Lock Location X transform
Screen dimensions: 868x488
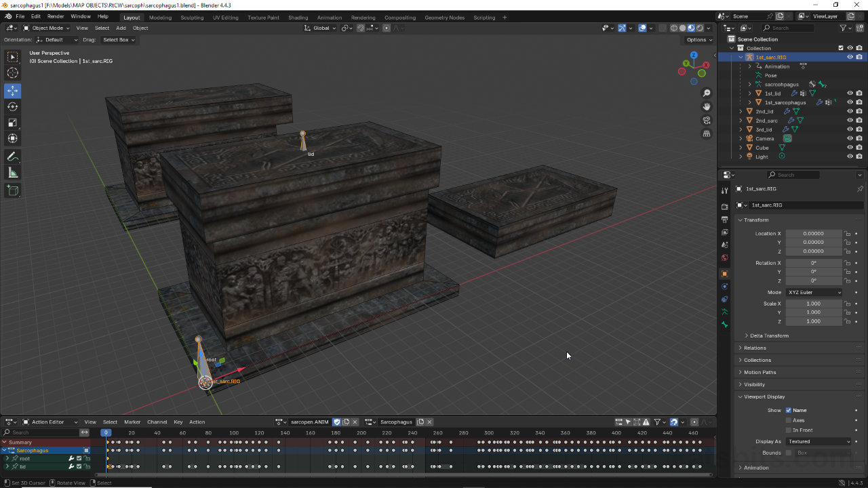(848, 233)
